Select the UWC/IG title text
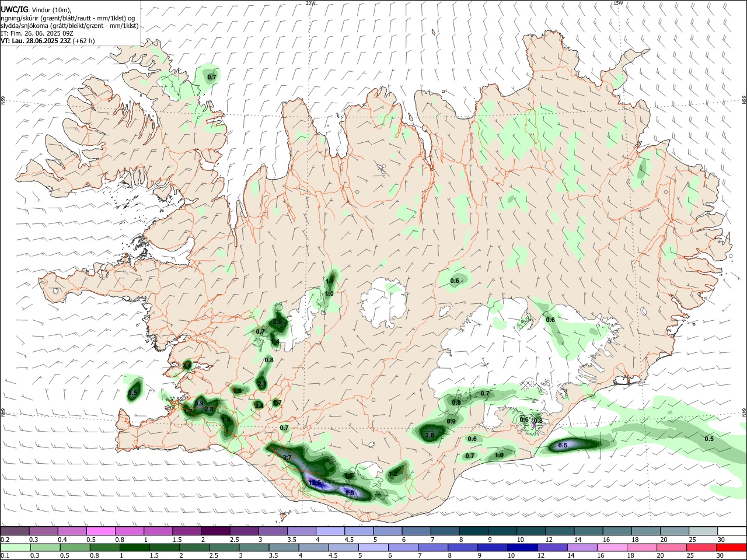747x560 pixels. 15,9
